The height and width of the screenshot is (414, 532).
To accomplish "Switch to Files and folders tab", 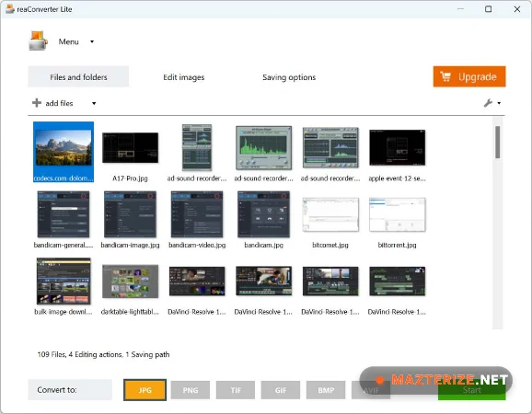I will click(78, 77).
